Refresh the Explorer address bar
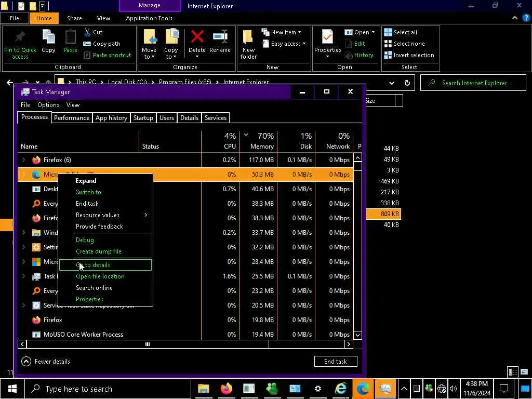The width and height of the screenshot is (532, 399). [x=407, y=83]
